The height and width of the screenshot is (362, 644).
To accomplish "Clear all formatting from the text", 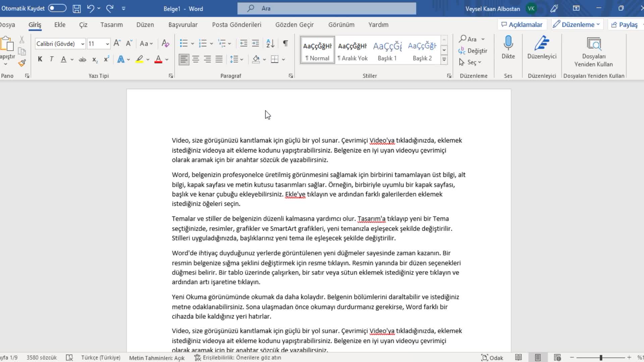I will click(x=165, y=43).
